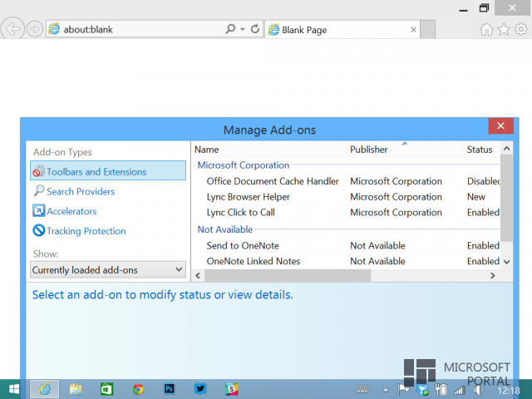Click the Disabled status of Office Document Cache Handler
This screenshot has height=399, width=532.
pos(483,181)
